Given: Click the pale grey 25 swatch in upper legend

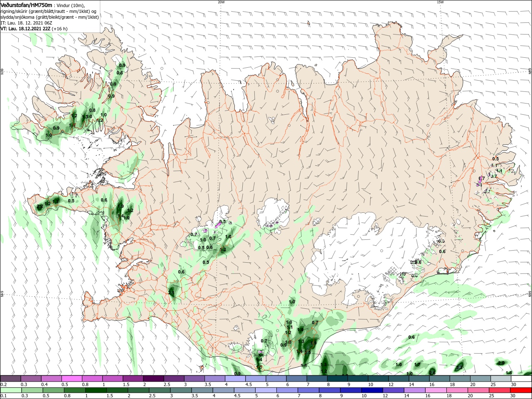Looking at the screenshot, I should (x=501, y=379).
